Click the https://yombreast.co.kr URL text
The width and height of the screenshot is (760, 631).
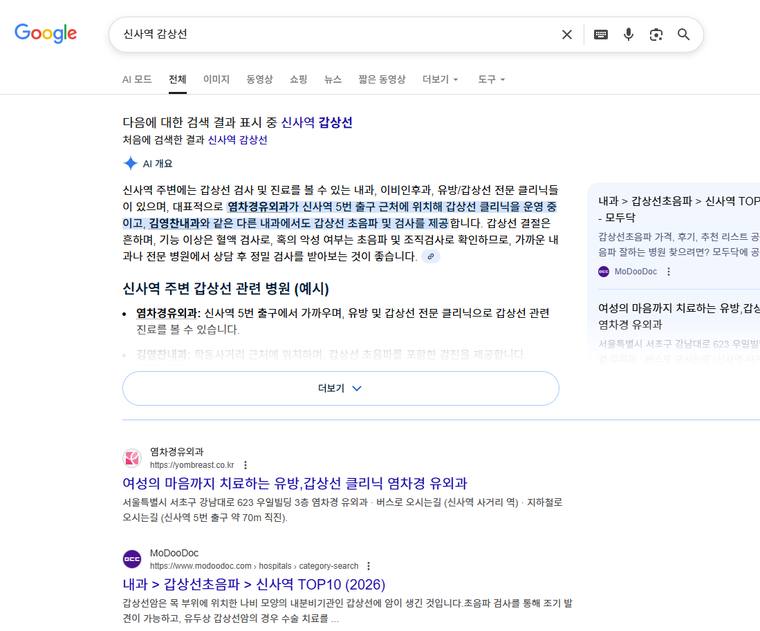coord(191,465)
